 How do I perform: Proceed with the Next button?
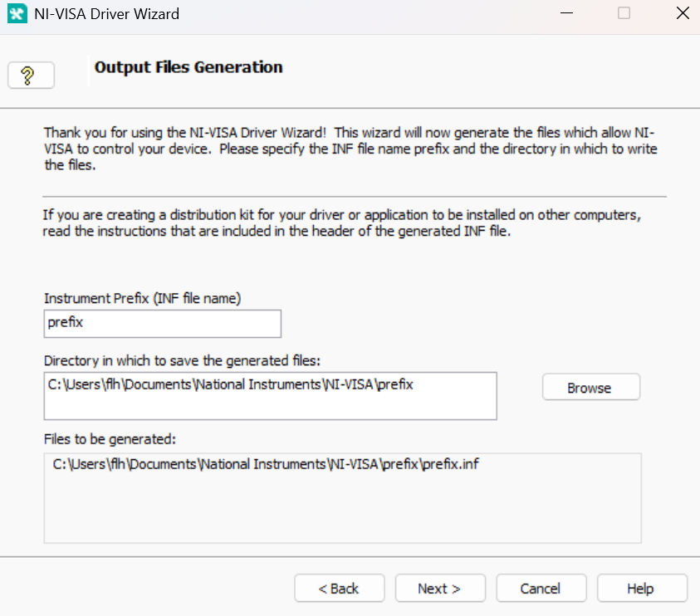440,589
